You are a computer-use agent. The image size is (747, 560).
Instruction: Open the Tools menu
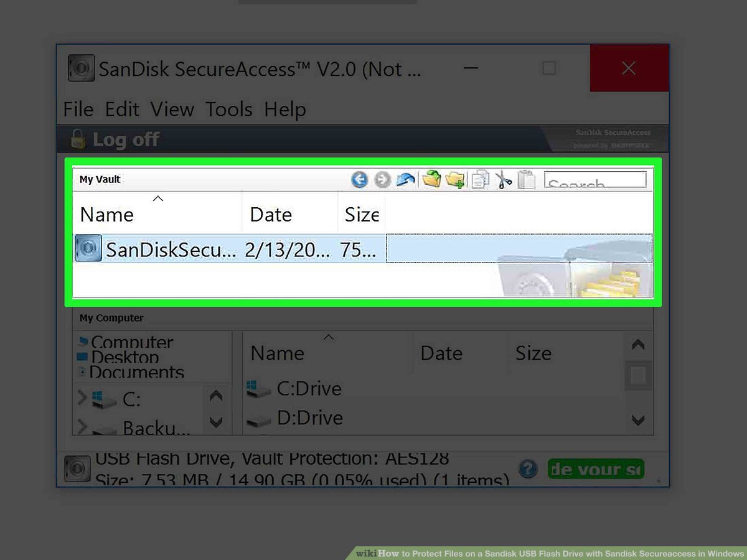(x=229, y=110)
